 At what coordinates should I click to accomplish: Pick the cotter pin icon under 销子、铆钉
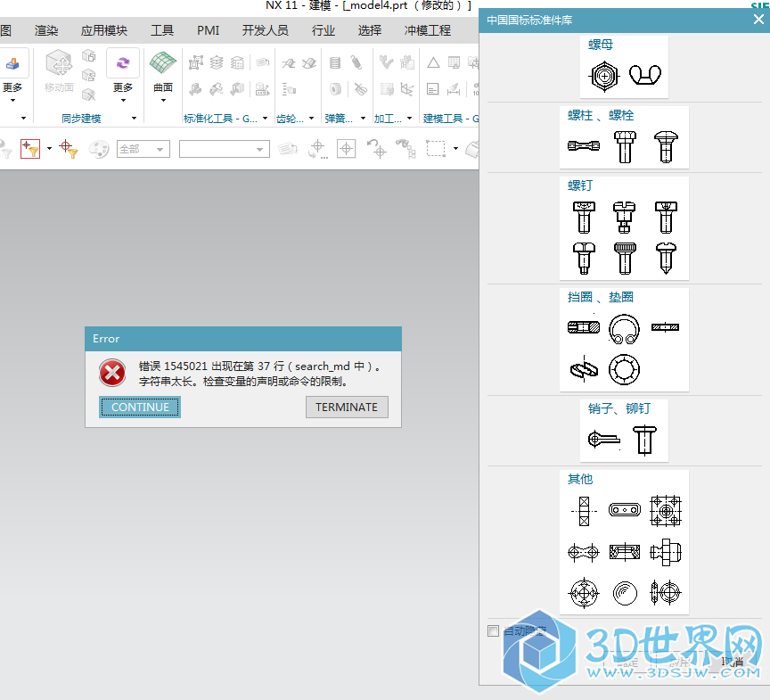tap(604, 439)
